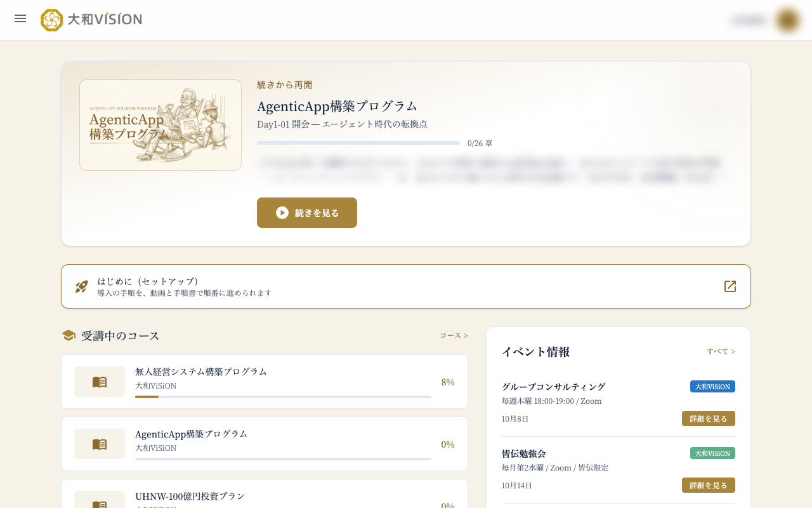Viewport: 812px width, 508px height.
Task: Click the 0/26 章 chapter count
Action: coord(480,143)
